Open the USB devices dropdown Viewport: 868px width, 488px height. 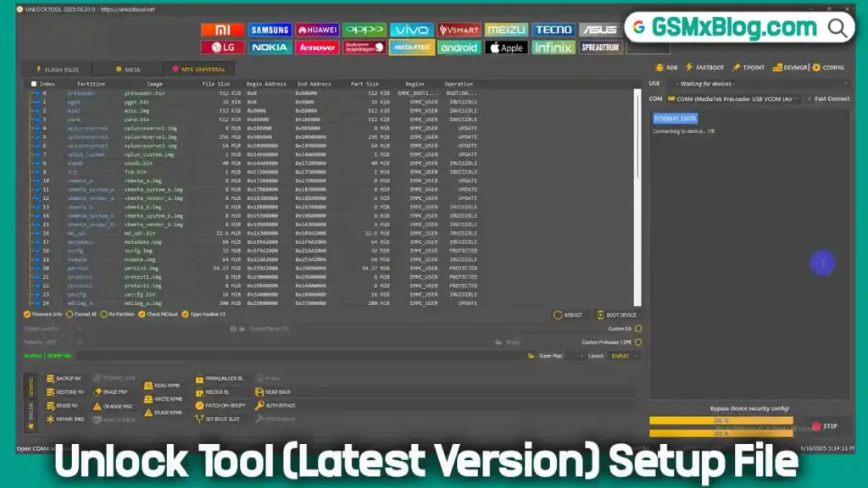tap(757, 84)
